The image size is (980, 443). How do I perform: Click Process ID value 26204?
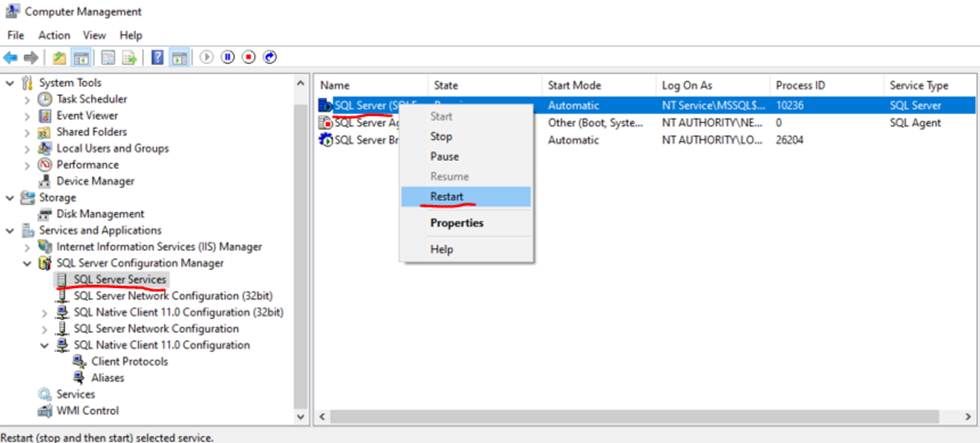click(x=789, y=141)
